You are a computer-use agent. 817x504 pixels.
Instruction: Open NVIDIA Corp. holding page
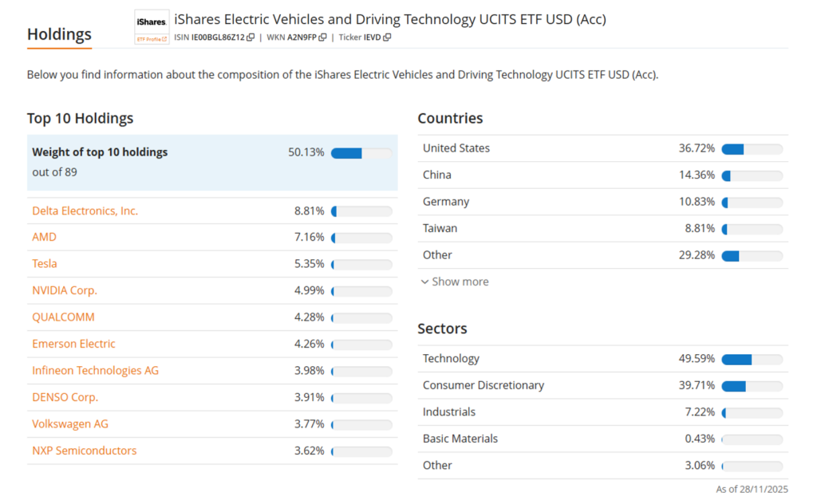pos(65,290)
